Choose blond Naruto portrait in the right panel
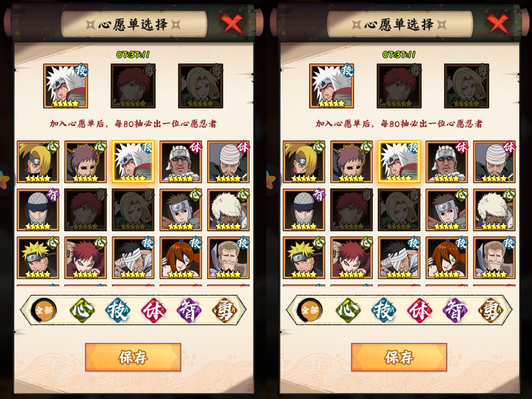 pyautogui.click(x=304, y=258)
